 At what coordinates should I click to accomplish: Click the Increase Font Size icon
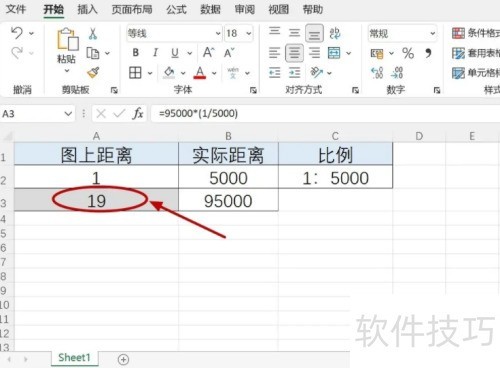209,53
